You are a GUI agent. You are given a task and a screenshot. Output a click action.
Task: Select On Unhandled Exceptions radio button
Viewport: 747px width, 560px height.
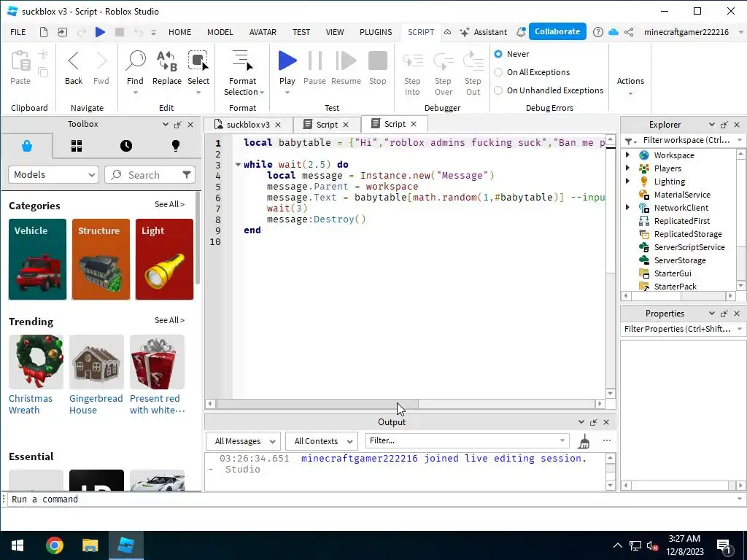pos(498,90)
